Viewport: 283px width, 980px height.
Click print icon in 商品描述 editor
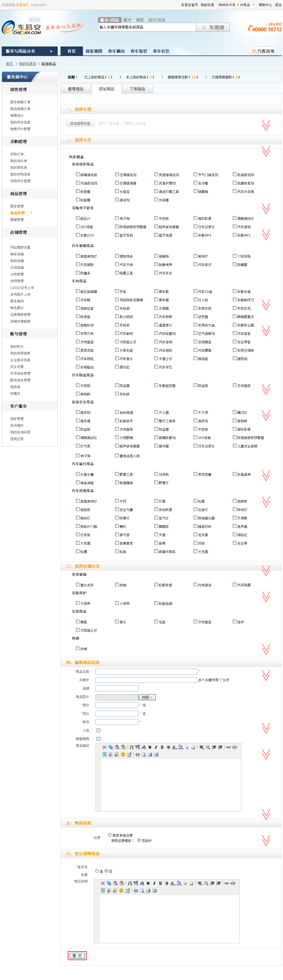pyautogui.click(x=150, y=754)
